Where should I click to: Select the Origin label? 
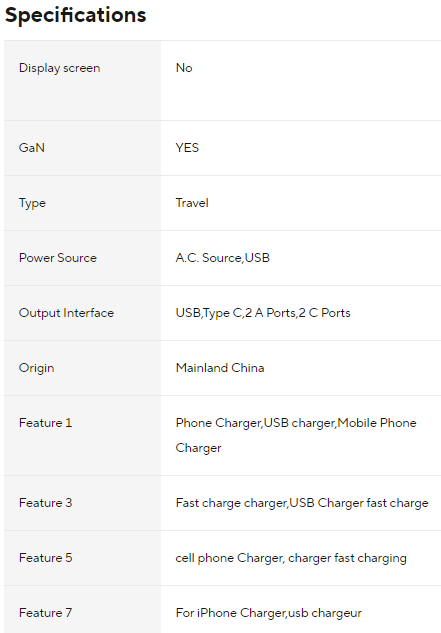[36, 369]
